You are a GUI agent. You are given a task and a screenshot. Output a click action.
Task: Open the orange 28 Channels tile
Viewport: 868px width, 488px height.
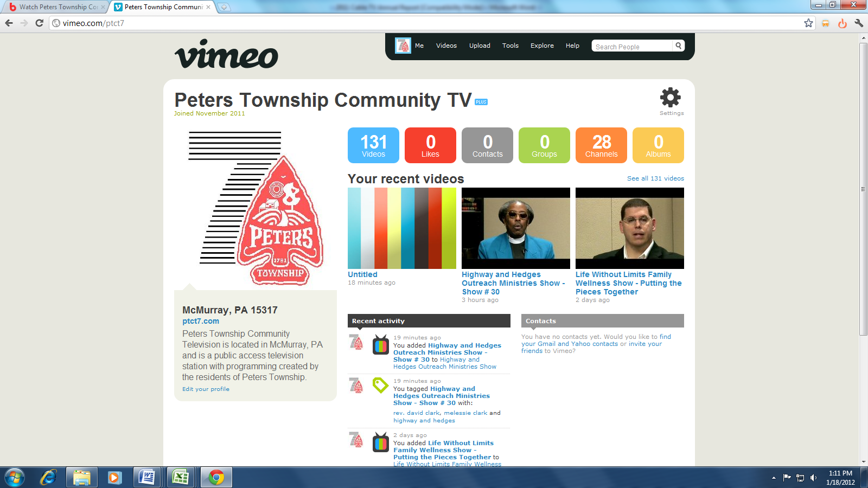[x=601, y=145]
